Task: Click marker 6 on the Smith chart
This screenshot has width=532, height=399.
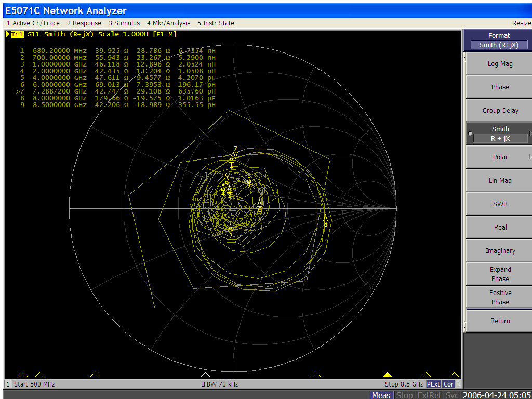Action: 260,206
